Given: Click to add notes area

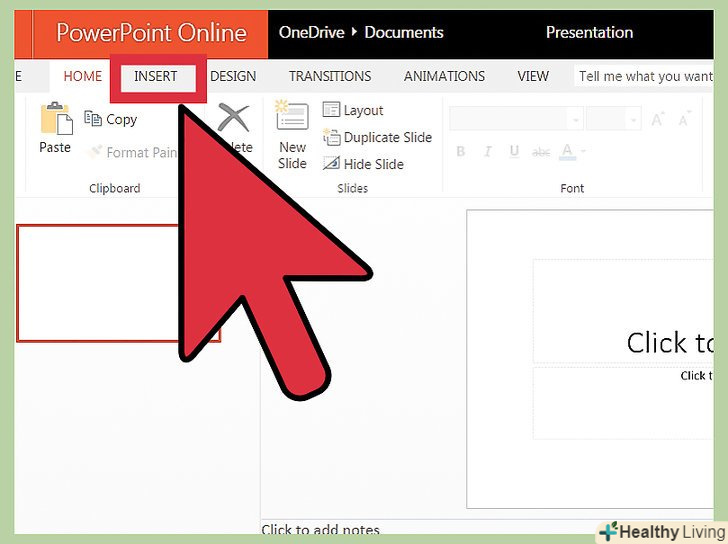Looking at the screenshot, I should 320,529.
